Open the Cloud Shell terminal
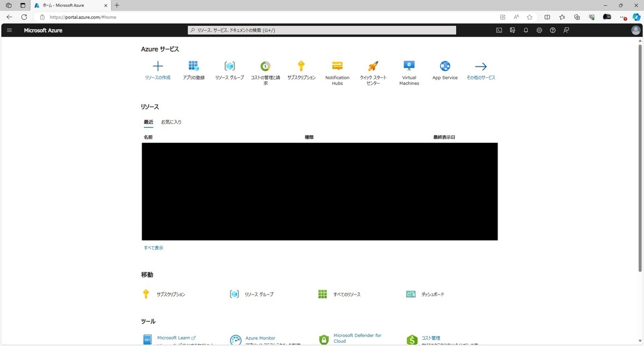 pos(499,30)
